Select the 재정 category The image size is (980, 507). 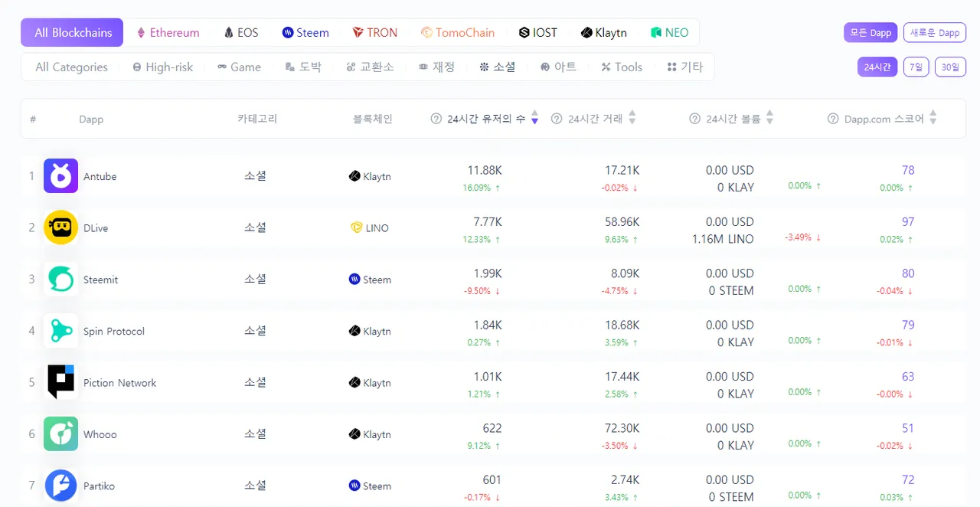pyautogui.click(x=436, y=67)
